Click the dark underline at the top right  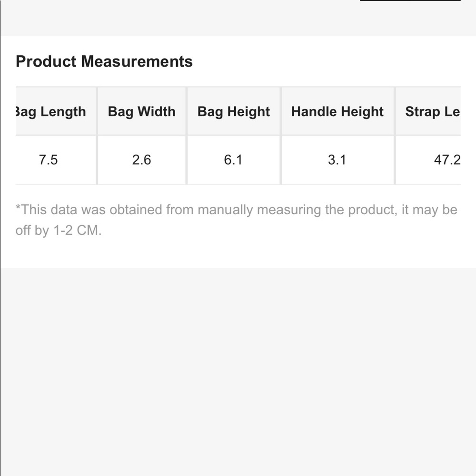[x=410, y=0]
